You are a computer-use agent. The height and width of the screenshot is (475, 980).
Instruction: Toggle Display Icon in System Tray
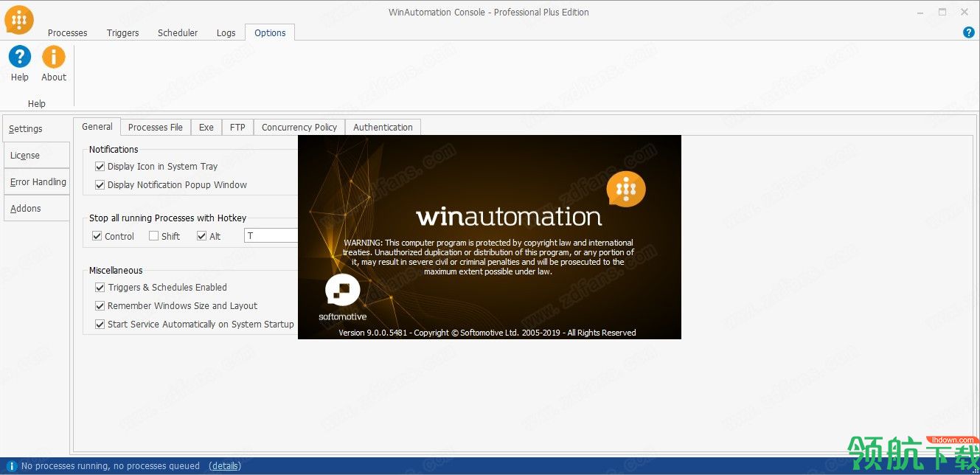[x=100, y=167]
